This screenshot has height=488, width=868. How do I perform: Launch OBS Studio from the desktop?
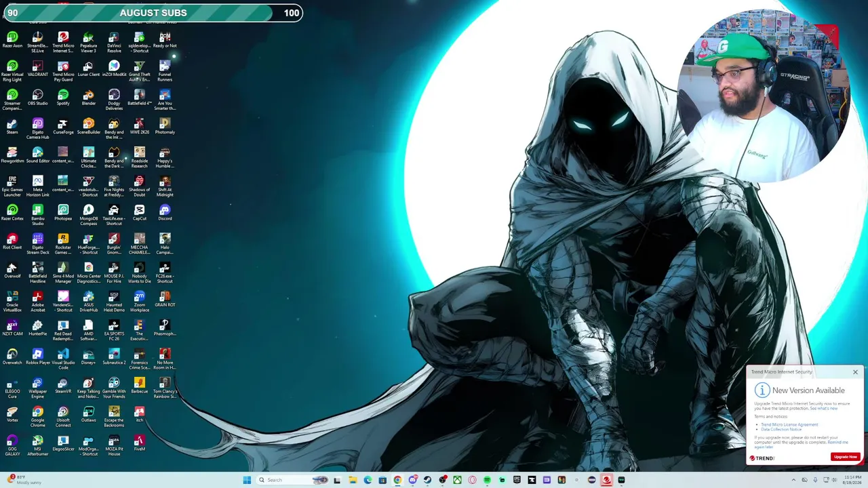37,98
